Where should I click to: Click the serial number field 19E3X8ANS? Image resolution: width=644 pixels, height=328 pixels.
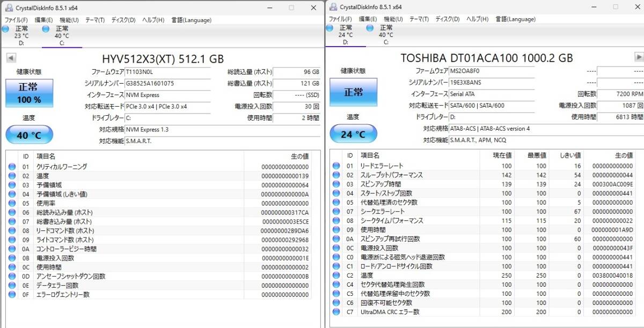point(492,83)
